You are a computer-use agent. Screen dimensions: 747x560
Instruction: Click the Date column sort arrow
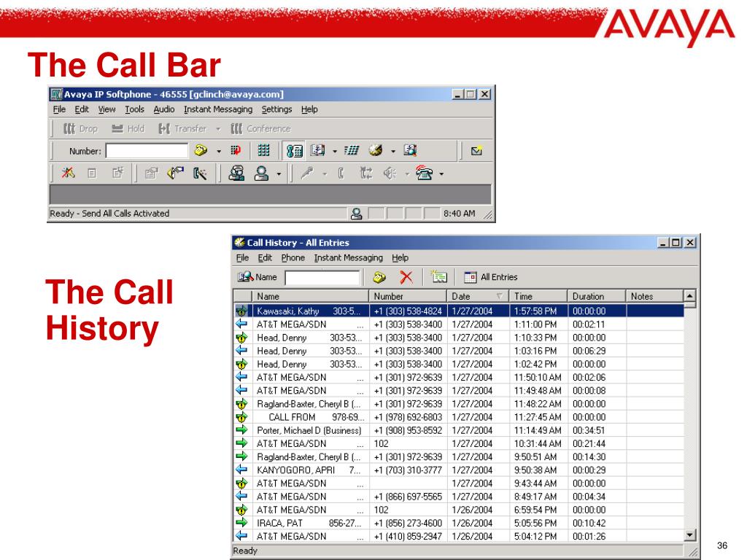[499, 296]
